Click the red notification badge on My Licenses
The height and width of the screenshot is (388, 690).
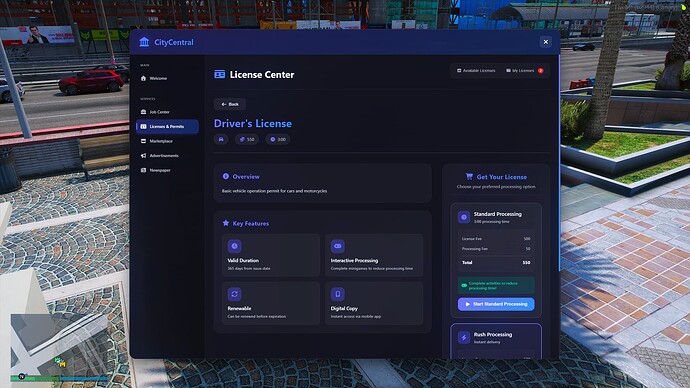540,70
